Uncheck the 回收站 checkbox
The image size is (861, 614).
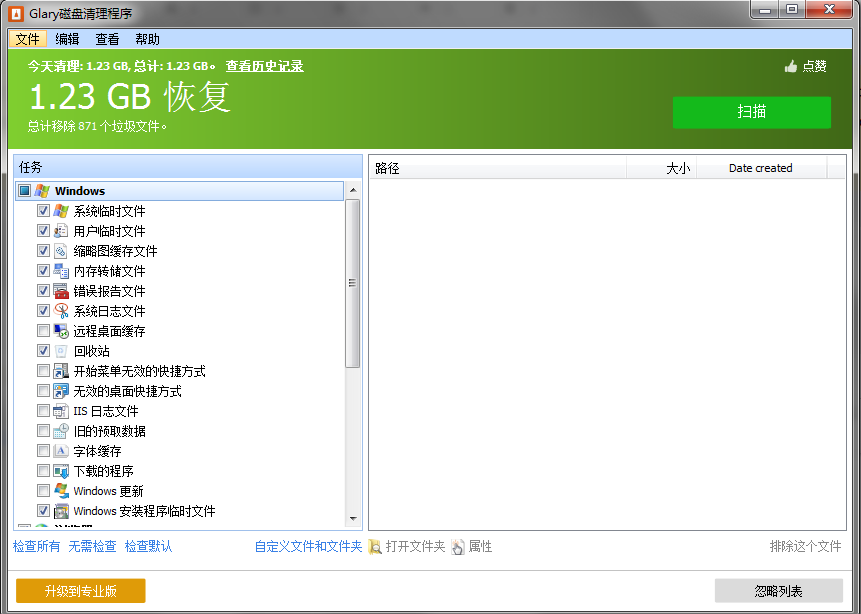pyautogui.click(x=43, y=350)
